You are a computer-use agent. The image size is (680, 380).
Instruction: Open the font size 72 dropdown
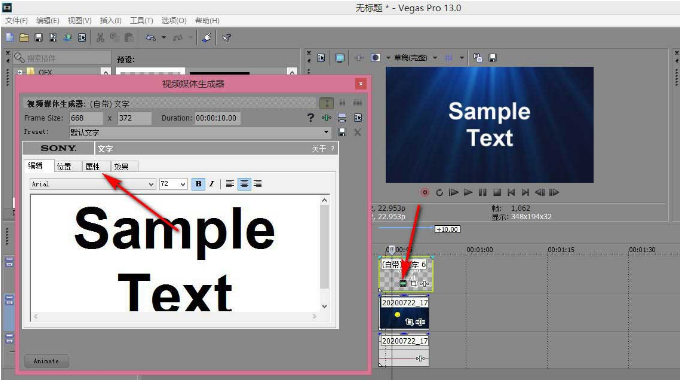(173, 184)
